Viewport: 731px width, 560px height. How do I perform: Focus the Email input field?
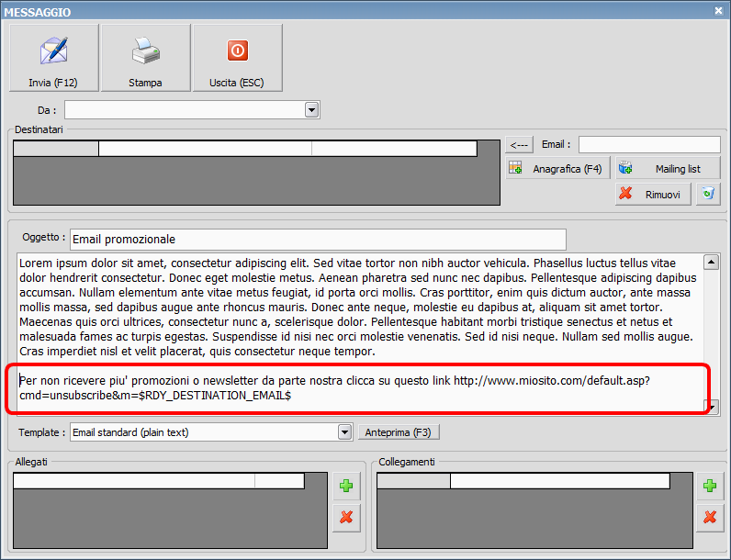pyautogui.click(x=648, y=144)
